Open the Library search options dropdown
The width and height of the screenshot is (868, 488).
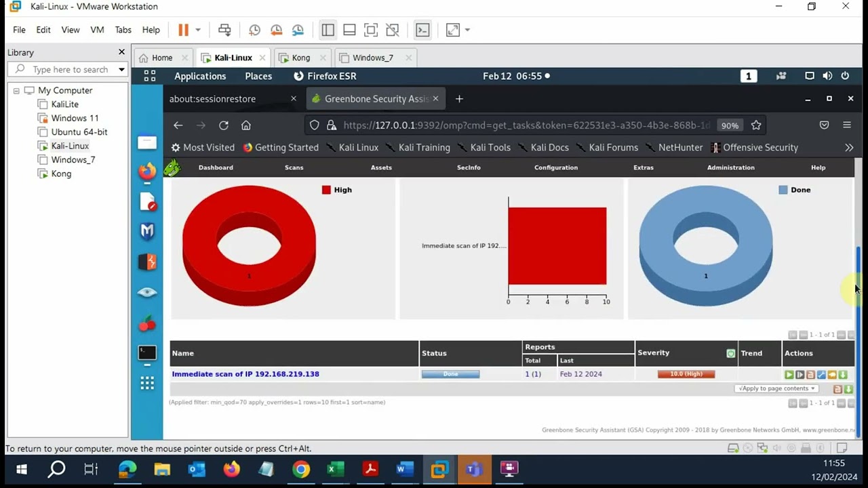pyautogui.click(x=121, y=69)
